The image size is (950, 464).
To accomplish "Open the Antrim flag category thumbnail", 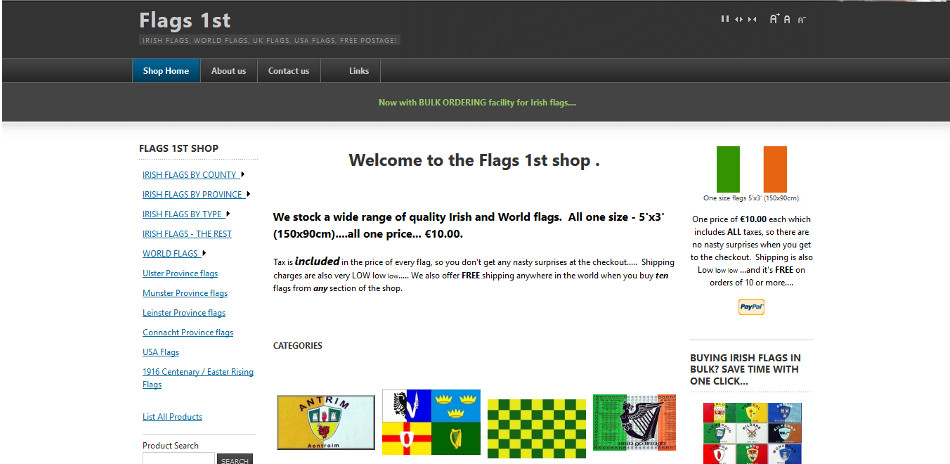I will point(326,422).
